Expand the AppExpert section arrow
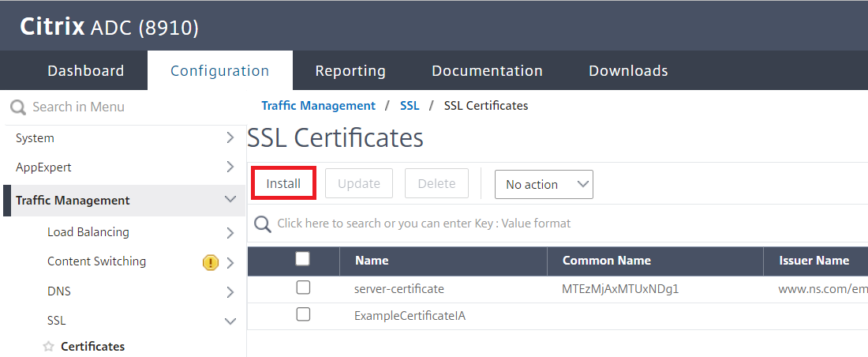Image resolution: width=868 pixels, height=357 pixels. click(x=230, y=167)
